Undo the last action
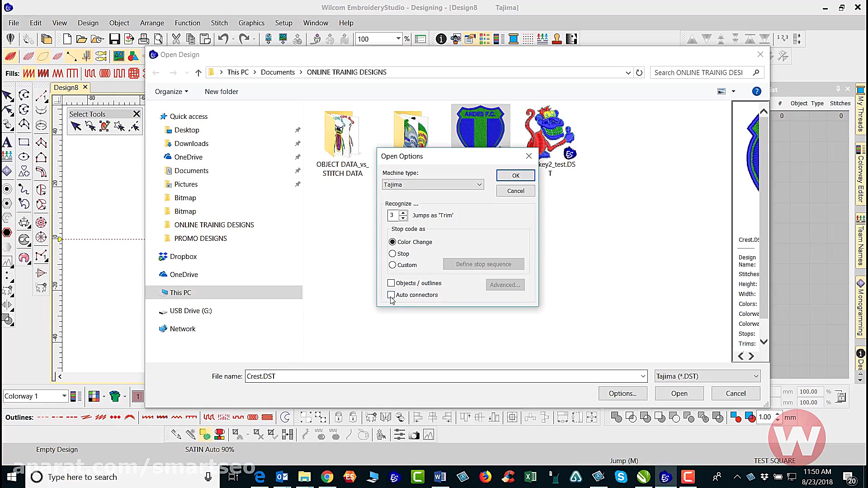This screenshot has height=488, width=868. (x=222, y=39)
